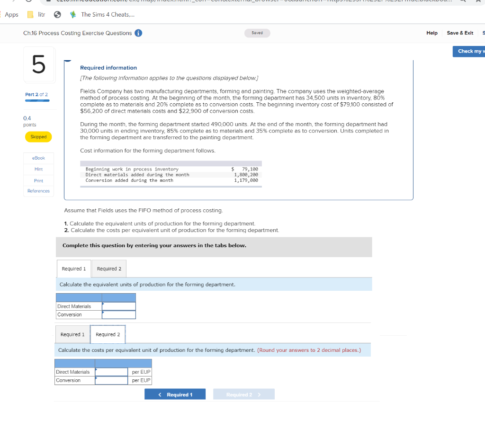Click the Required 2 navigation button at bottom
Image resolution: width=485 pixels, height=448 pixels.
click(243, 394)
